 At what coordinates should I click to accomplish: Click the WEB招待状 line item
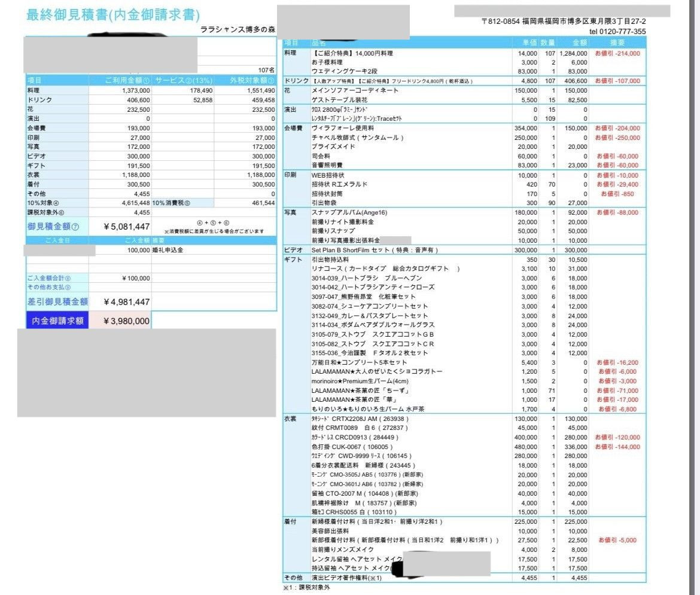[328, 175]
